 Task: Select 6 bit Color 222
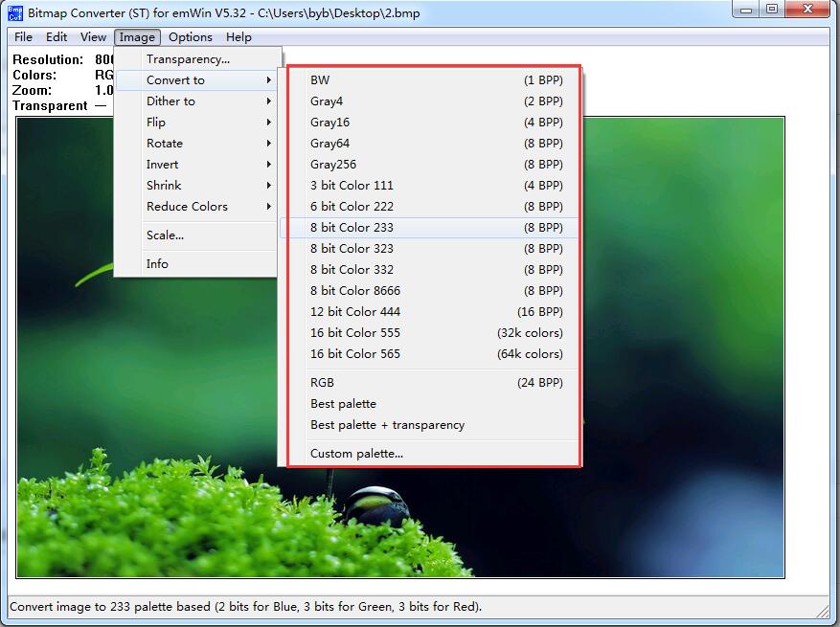point(430,206)
